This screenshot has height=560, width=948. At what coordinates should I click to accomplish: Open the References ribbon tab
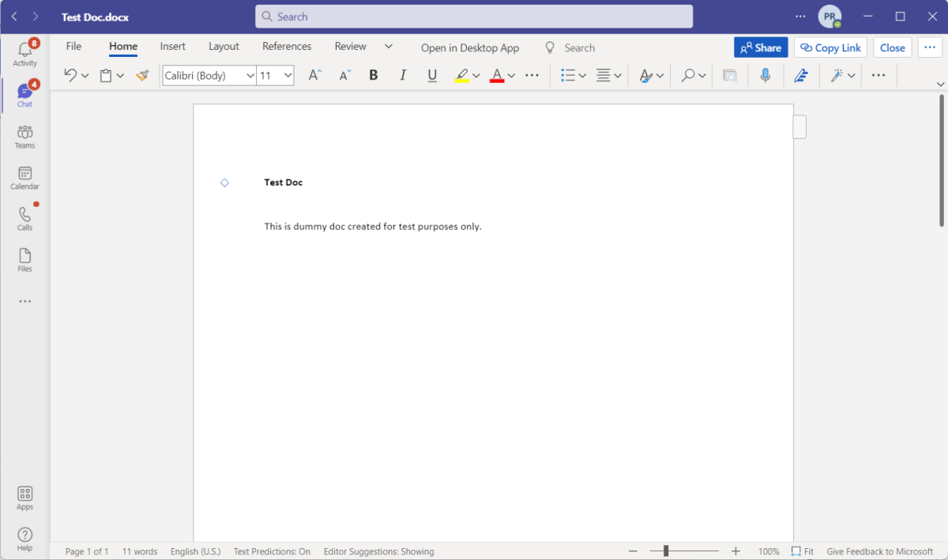[286, 46]
